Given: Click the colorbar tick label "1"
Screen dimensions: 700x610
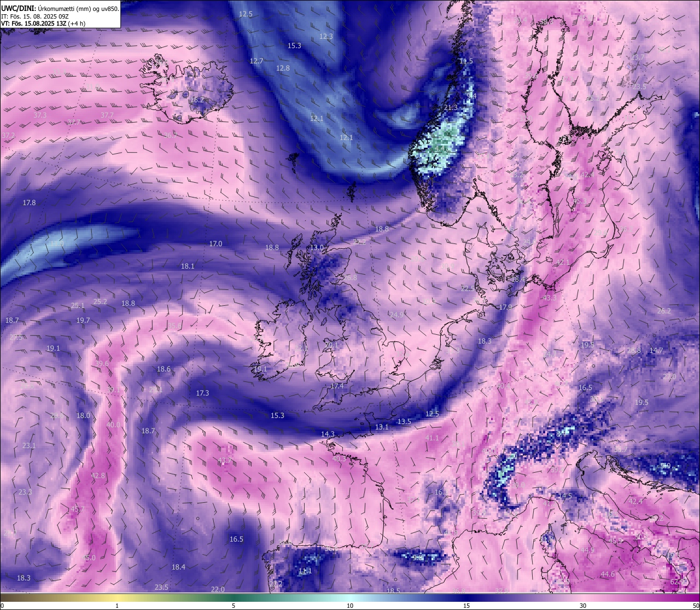Looking at the screenshot, I should pos(117,606).
